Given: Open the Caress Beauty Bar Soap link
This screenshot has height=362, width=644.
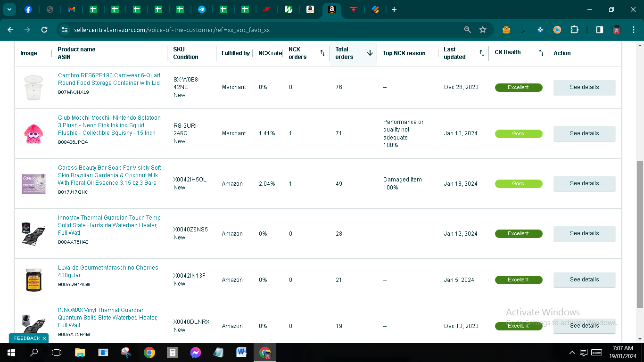Looking at the screenshot, I should pyautogui.click(x=109, y=175).
